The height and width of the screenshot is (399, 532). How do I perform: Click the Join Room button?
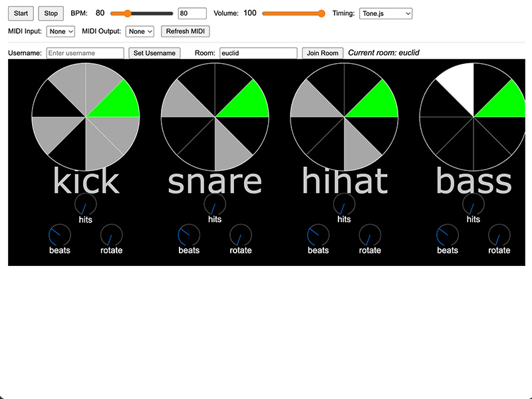click(323, 53)
